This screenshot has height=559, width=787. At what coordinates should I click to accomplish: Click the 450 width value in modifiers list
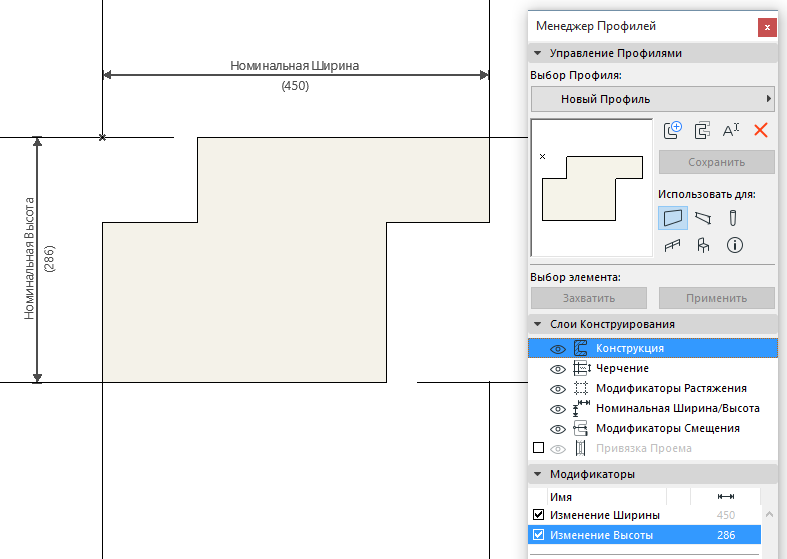click(x=726, y=515)
